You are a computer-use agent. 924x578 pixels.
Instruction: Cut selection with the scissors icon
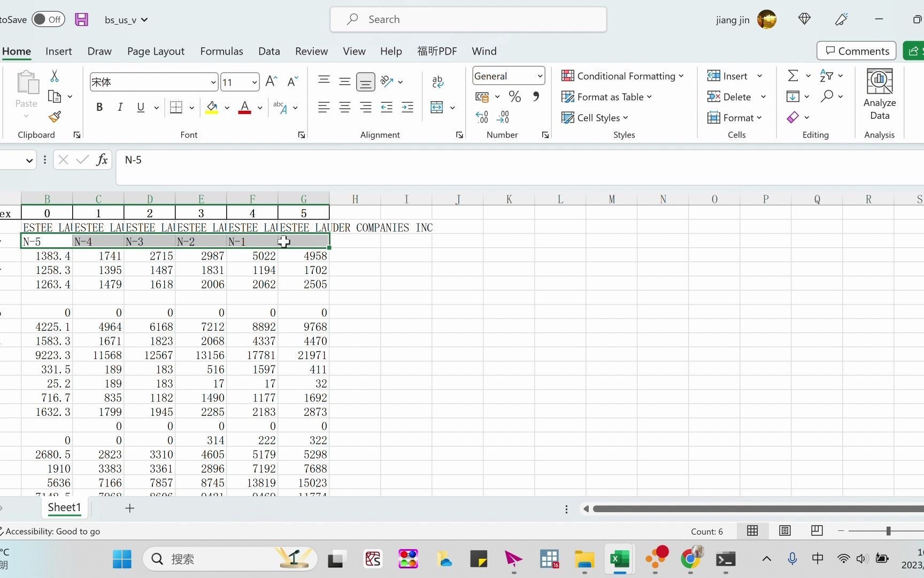coord(55,76)
